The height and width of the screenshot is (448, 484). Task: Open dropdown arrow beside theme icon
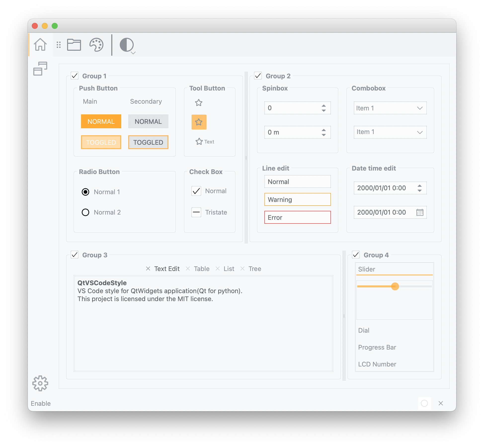coord(133,53)
